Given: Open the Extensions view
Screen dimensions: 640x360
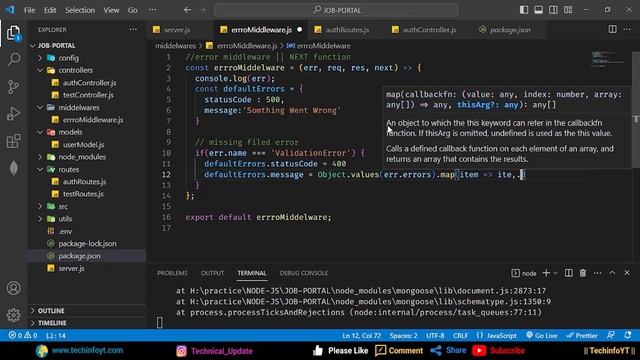Looking at the screenshot, I should pos(13,141).
